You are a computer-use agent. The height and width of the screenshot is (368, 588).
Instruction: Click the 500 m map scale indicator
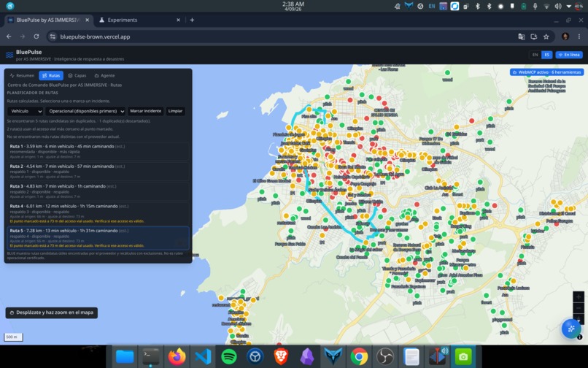(13, 337)
